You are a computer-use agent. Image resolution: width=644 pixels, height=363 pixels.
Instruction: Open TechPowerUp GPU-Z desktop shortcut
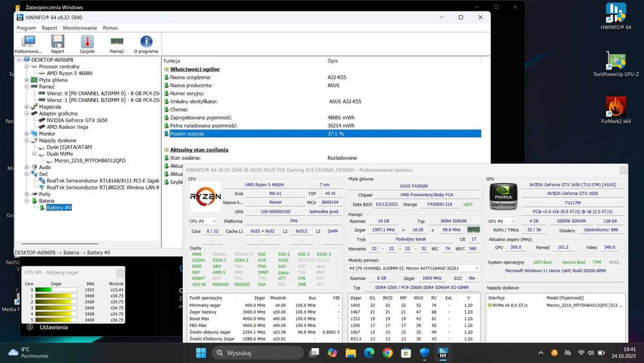click(616, 64)
